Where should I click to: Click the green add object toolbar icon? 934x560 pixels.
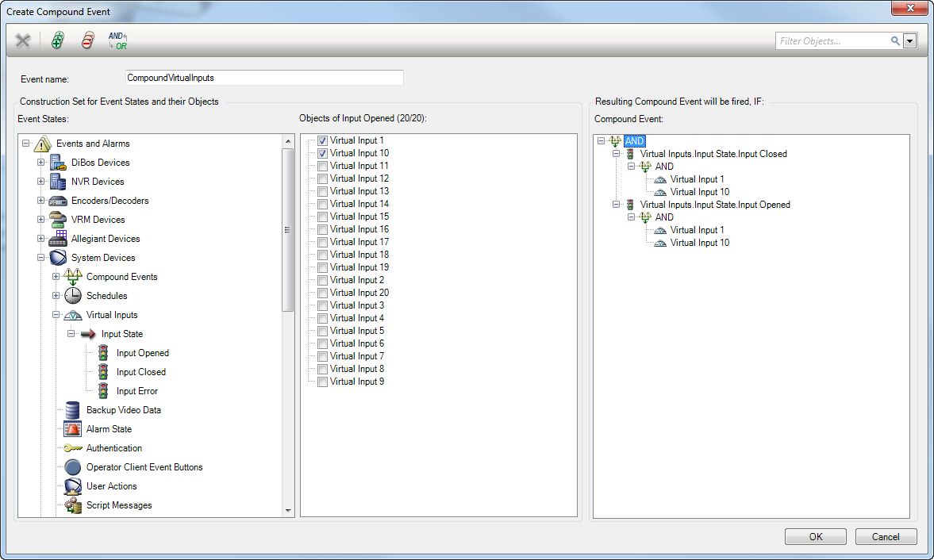coord(57,40)
